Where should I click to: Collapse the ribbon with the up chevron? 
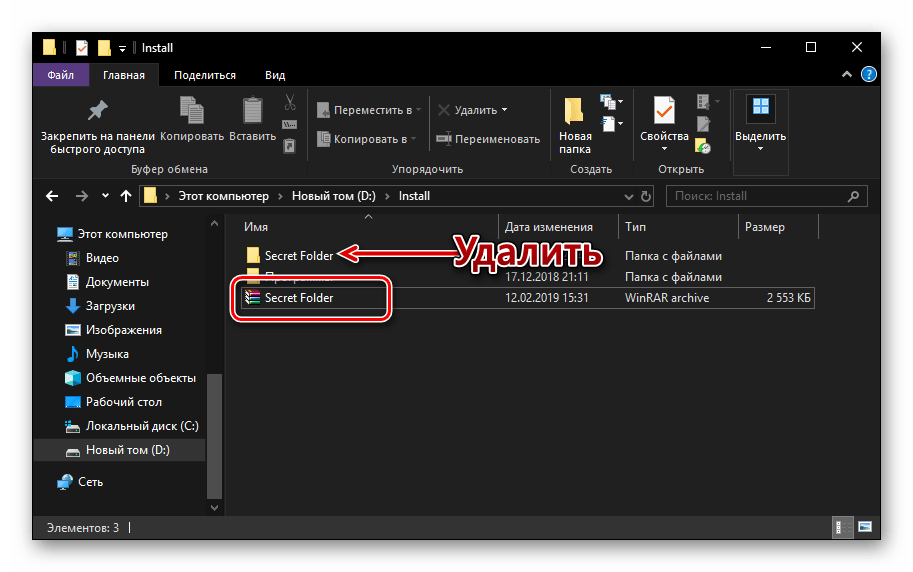(x=847, y=75)
